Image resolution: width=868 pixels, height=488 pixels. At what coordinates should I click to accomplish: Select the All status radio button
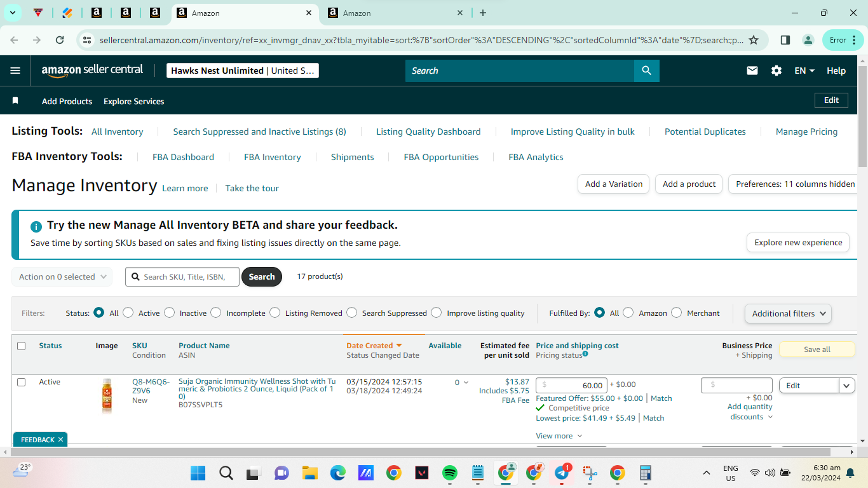click(98, 313)
